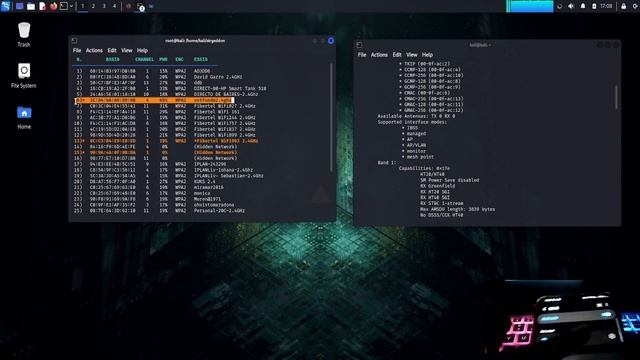The image size is (640, 360).
Task: Select the File System desktop icon
Action: tap(24, 76)
